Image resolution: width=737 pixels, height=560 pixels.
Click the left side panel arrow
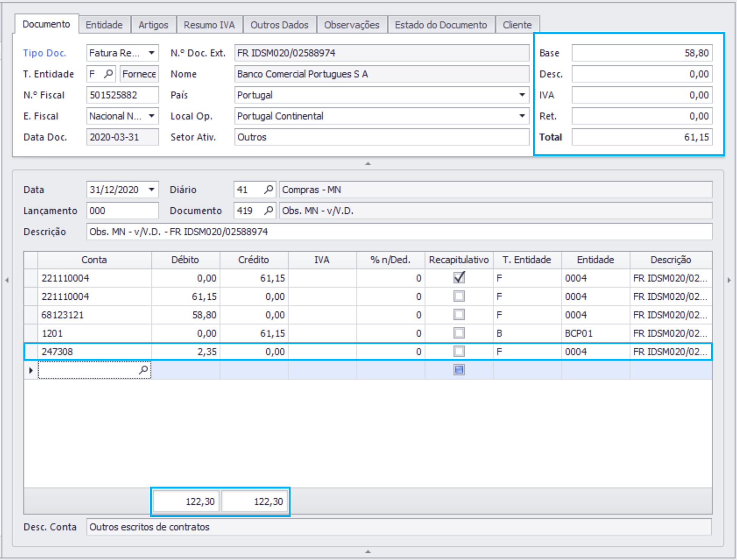coord(7,280)
